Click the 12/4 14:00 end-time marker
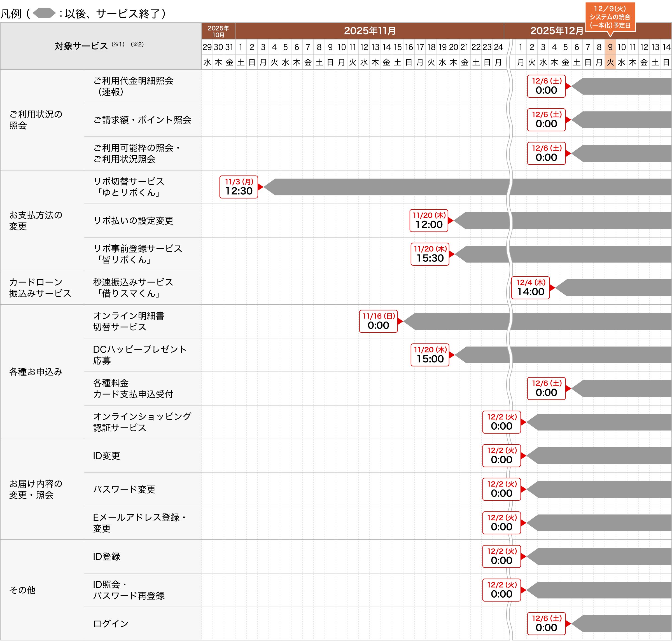This screenshot has height=641, width=672. pos(530,288)
